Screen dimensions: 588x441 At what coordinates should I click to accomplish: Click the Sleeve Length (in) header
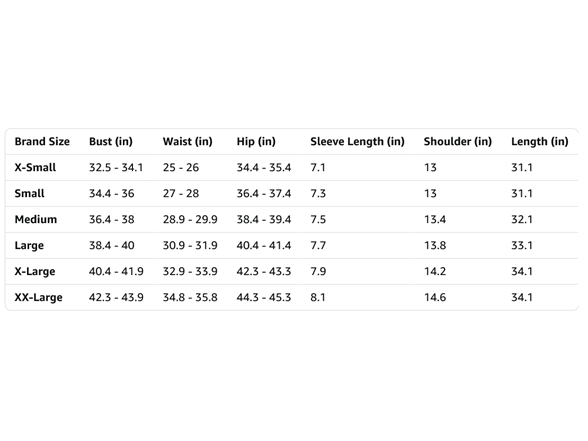coord(357,142)
